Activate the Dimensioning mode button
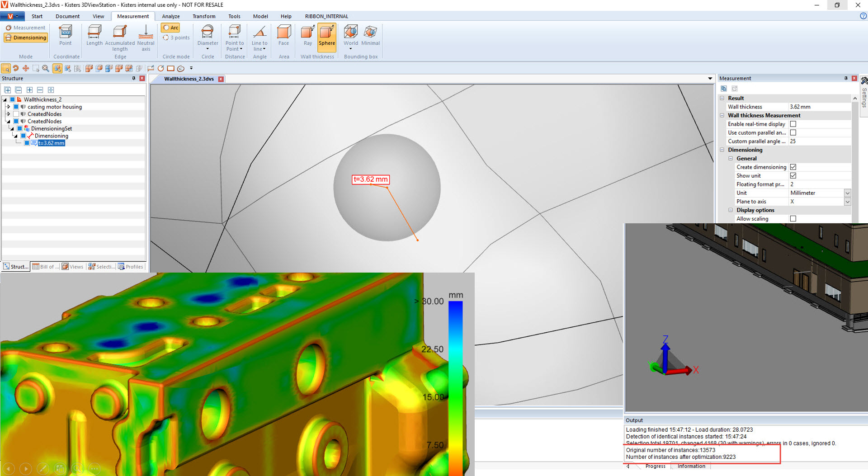 pos(26,38)
